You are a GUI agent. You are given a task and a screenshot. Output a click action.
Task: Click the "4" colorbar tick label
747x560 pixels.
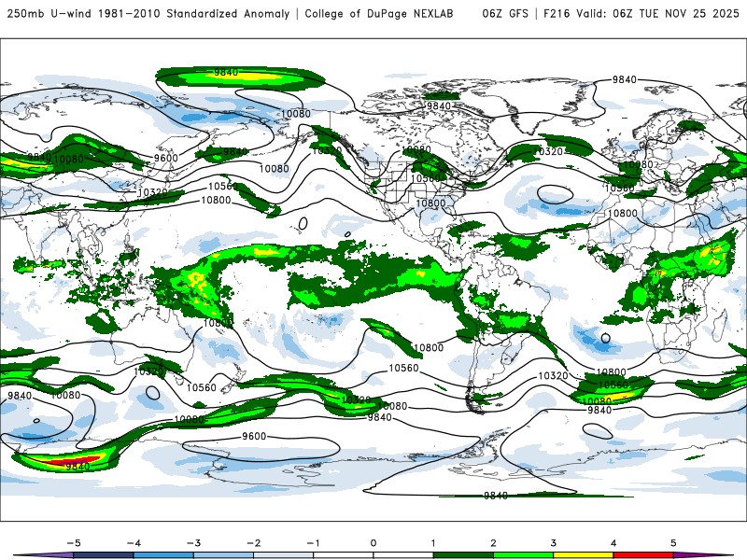pos(613,543)
